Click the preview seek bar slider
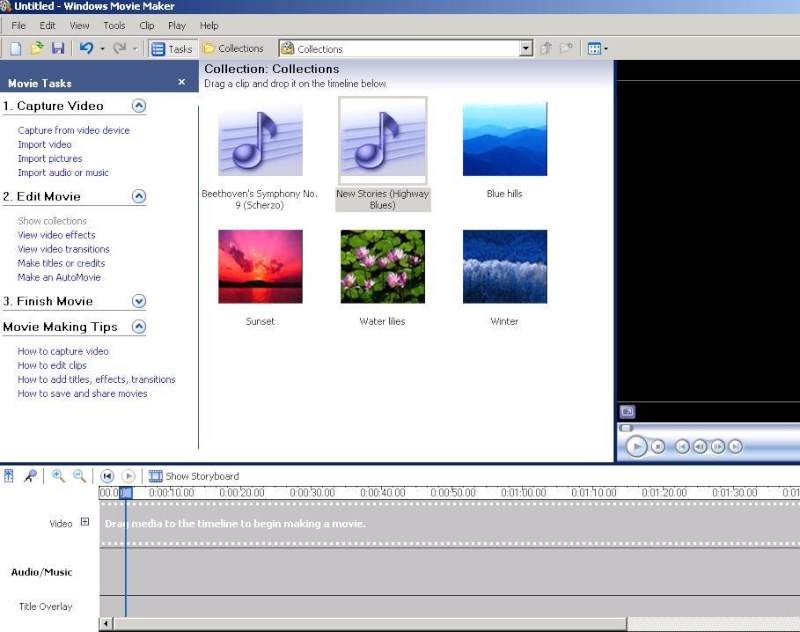 627,428
